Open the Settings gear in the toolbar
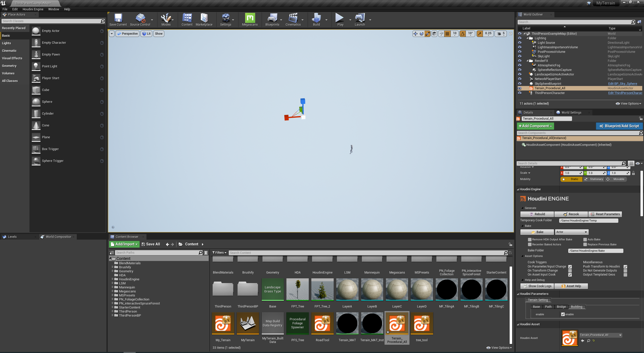The height and width of the screenshot is (353, 644). tap(225, 20)
